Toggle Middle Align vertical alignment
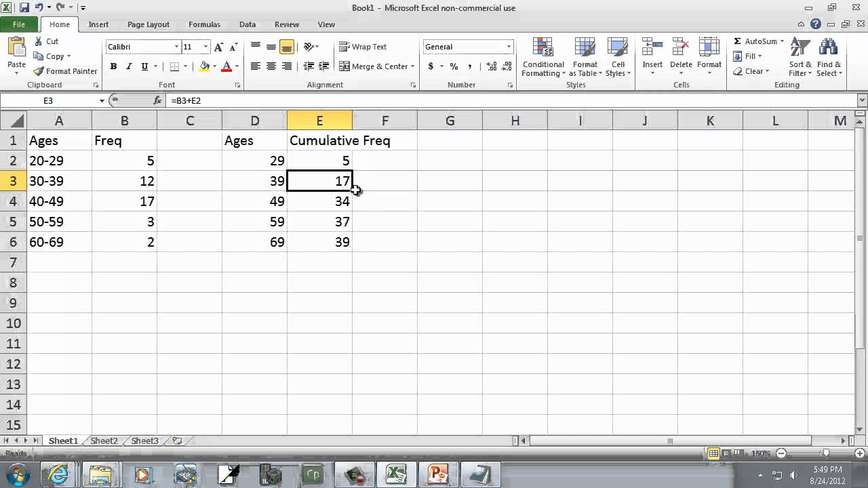 (271, 47)
